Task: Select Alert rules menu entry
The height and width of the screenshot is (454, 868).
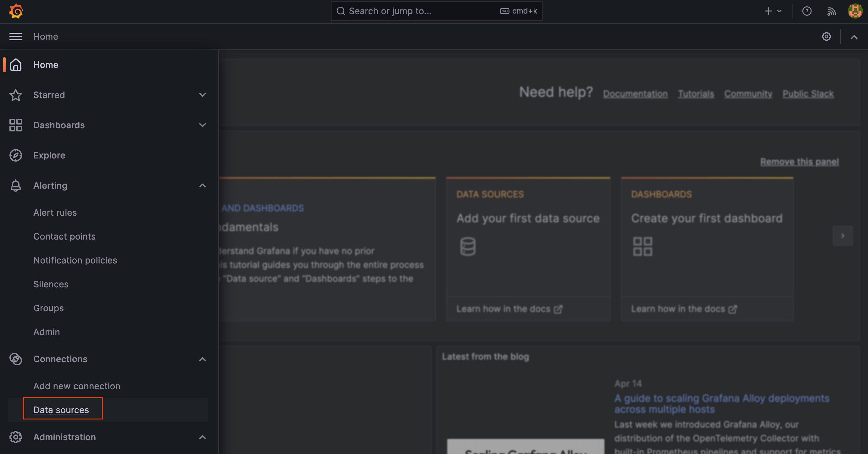Action: pos(55,212)
